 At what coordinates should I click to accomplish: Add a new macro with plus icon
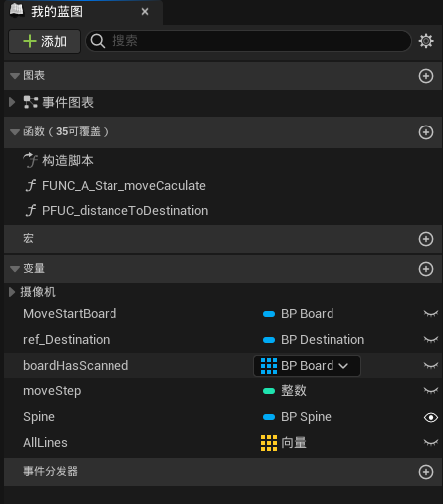(x=426, y=239)
